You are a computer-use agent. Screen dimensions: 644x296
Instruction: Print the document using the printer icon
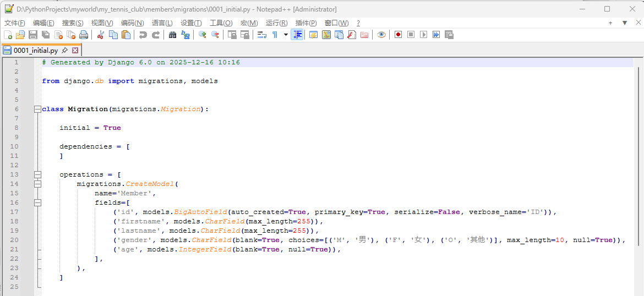(x=84, y=35)
